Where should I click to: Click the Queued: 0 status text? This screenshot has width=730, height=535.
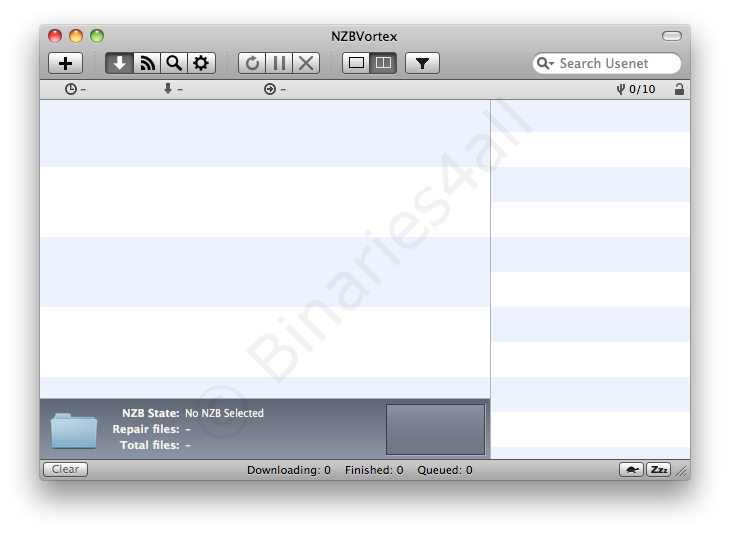tap(445, 470)
